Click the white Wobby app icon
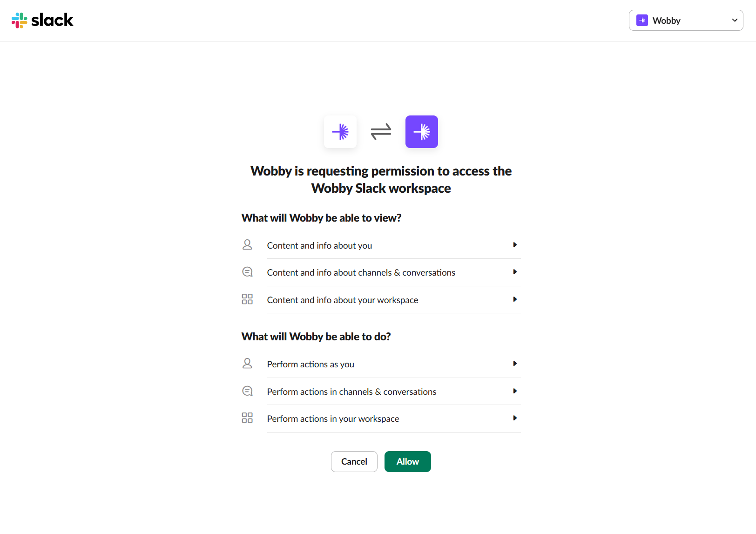The width and height of the screenshot is (756, 534). point(340,132)
